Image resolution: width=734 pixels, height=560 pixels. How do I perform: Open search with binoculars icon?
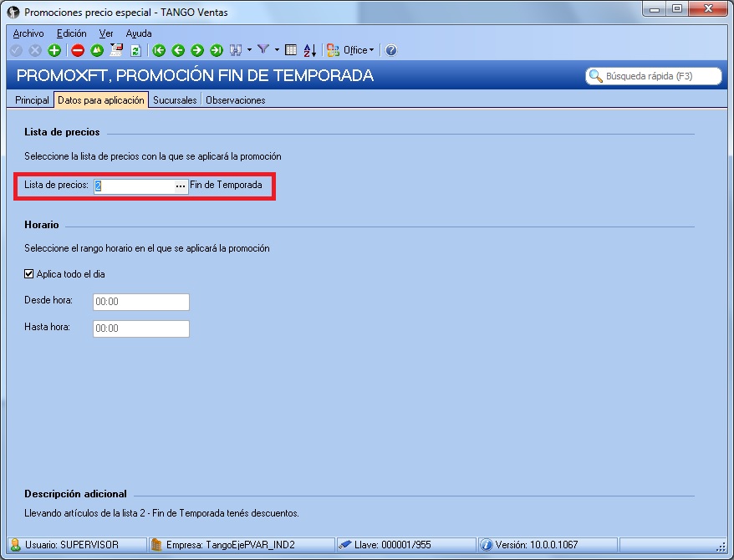(236, 50)
